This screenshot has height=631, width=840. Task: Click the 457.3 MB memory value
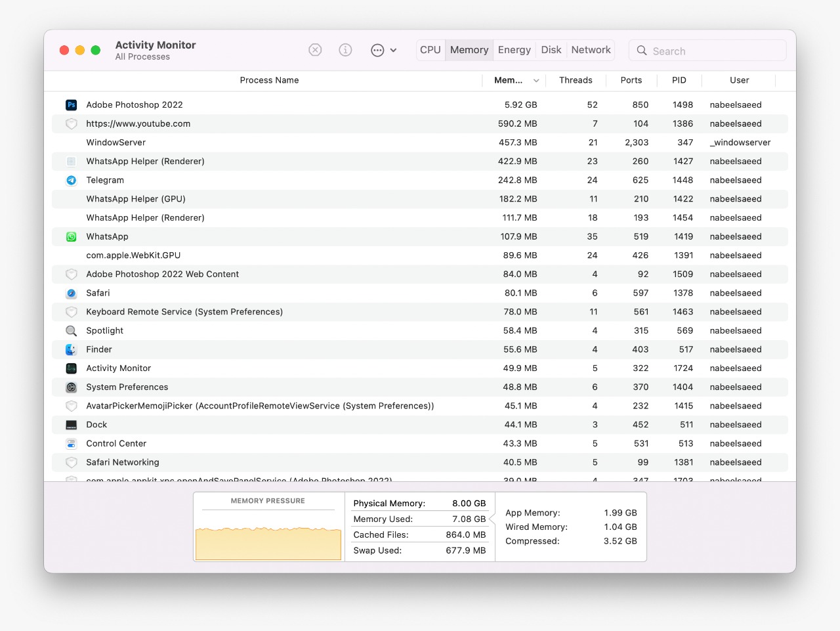(518, 142)
